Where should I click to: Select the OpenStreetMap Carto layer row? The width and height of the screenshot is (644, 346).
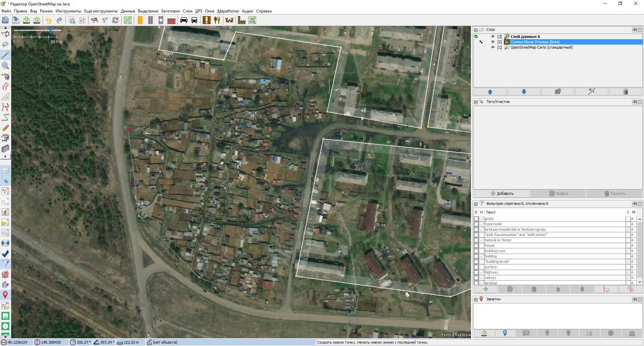tap(558, 47)
